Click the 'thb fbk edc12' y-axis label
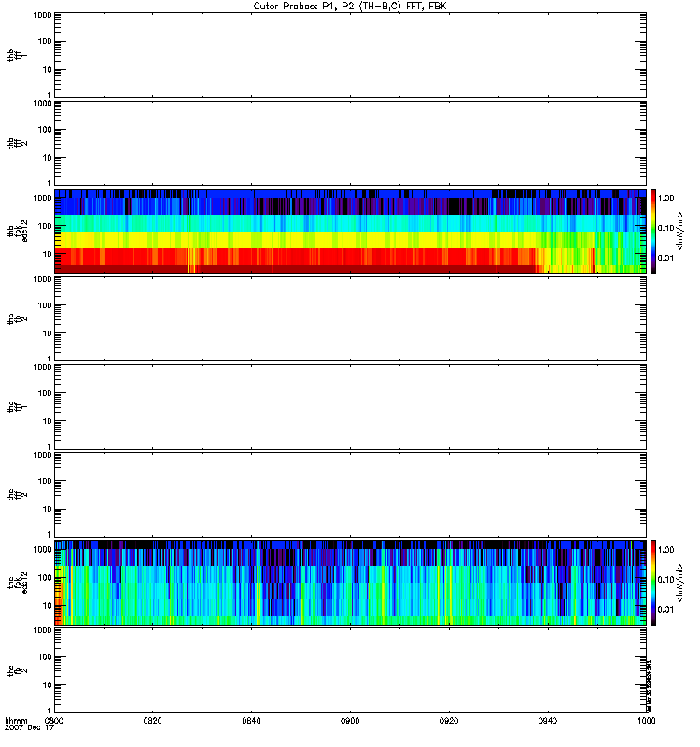The height and width of the screenshot is (747, 700). point(18,231)
